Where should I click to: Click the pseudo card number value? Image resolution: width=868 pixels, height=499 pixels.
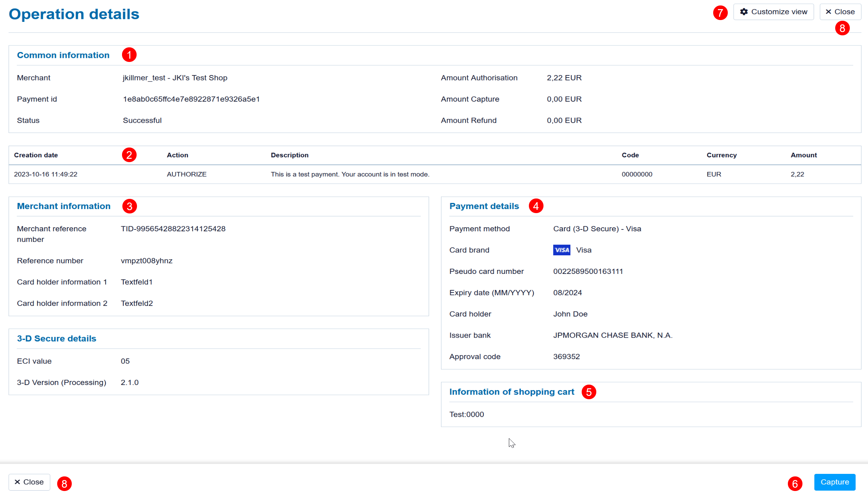588,271
